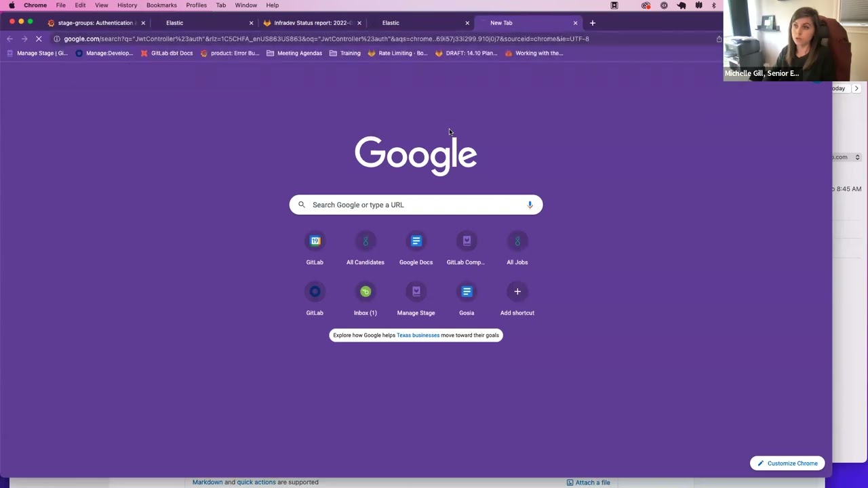Click the Google search input field
The width and height of the screenshot is (868, 488).
pos(416,205)
